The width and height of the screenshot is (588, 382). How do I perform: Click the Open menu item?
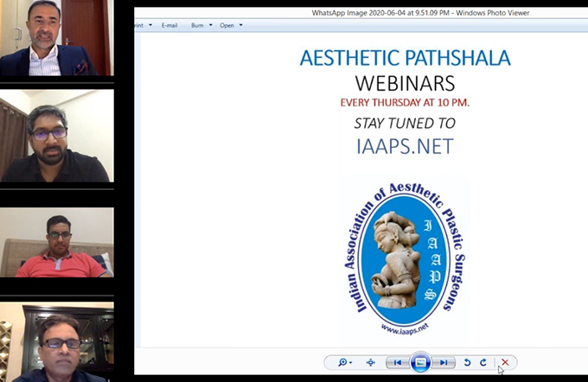point(227,25)
